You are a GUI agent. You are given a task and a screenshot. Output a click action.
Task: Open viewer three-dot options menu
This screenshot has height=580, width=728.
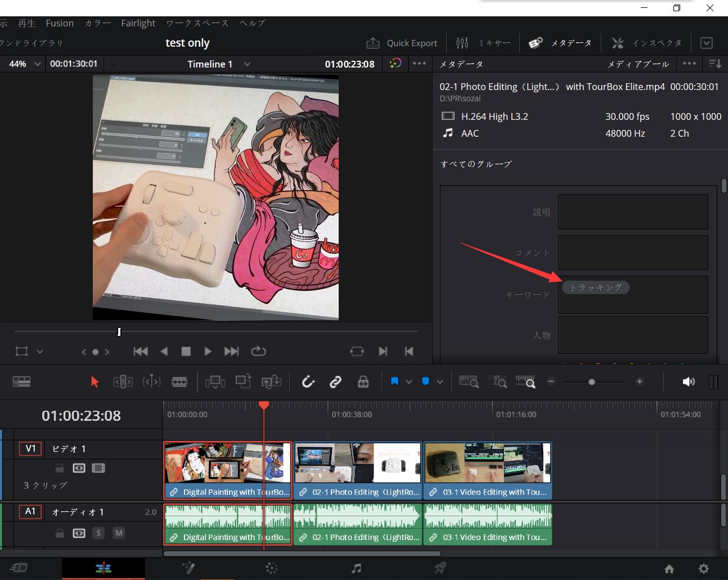419,64
